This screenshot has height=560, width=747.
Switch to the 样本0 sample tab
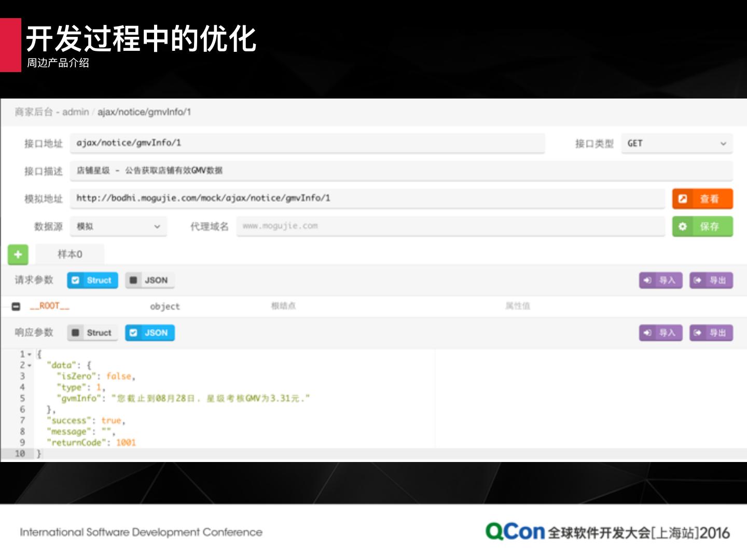[x=70, y=255]
